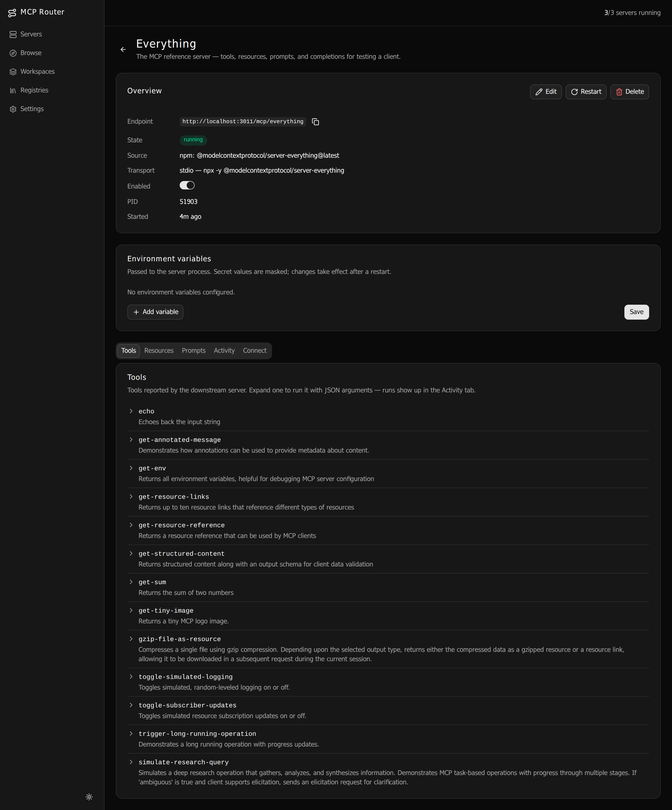This screenshot has height=810, width=672.
Task: Switch to the Resources tab
Action: point(158,351)
